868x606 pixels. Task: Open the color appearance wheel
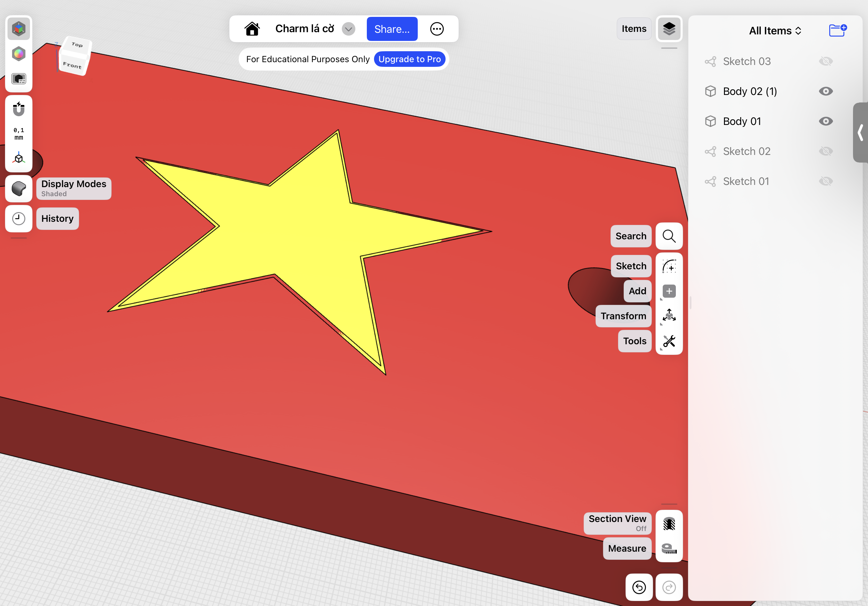click(18, 54)
